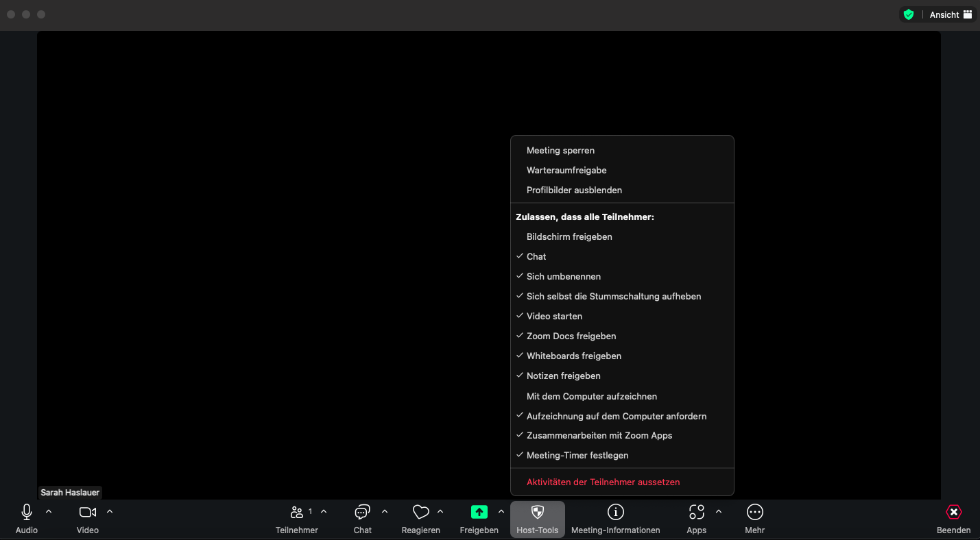Viewport: 980px width, 540px height.
Task: Click red 'Aktivitäten der Teilnehmer aussetzen'
Action: [603, 482]
